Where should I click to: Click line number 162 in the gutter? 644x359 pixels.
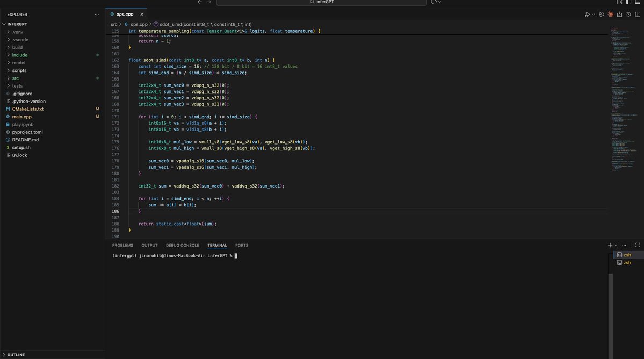[115, 60]
